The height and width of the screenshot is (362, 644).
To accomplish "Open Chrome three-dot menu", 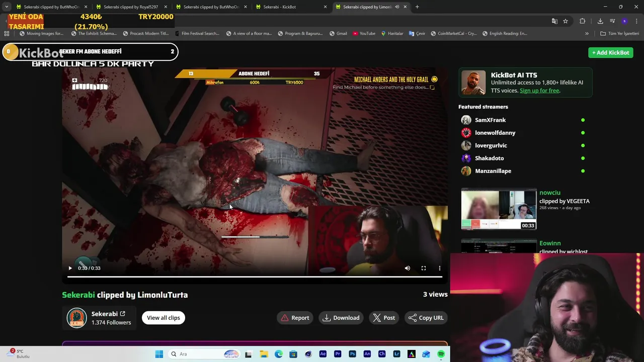I will click(x=636, y=21).
